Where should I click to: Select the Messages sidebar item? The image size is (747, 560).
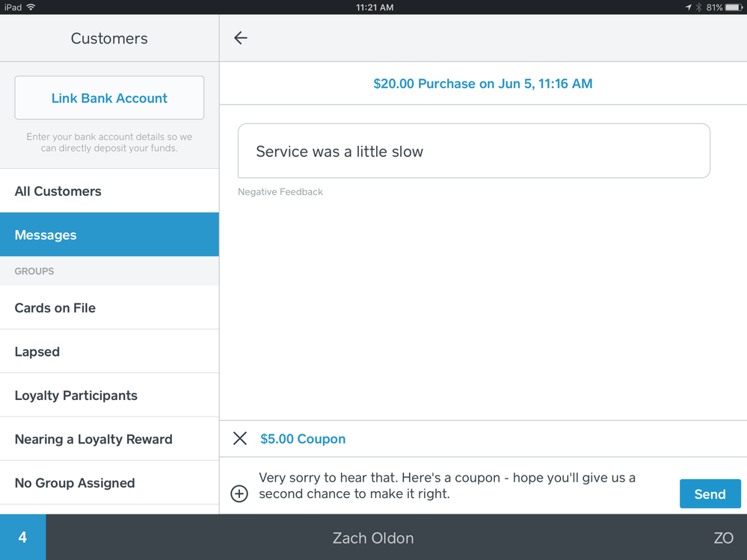(109, 235)
